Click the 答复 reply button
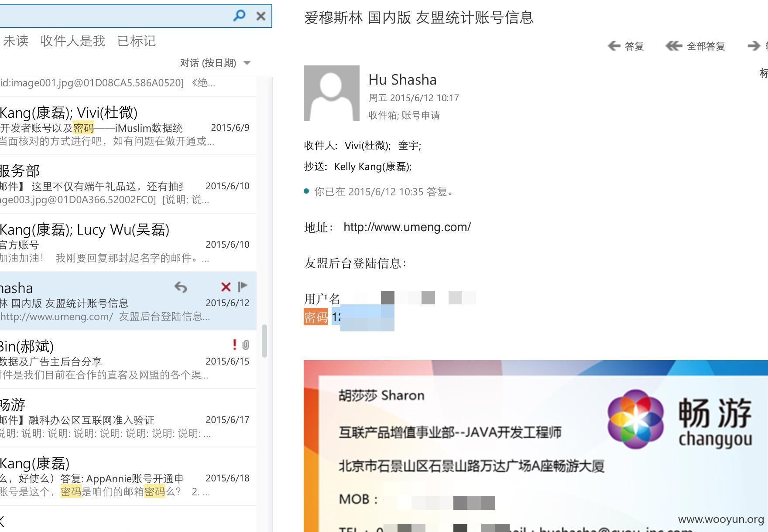The image size is (768, 532). [626, 46]
